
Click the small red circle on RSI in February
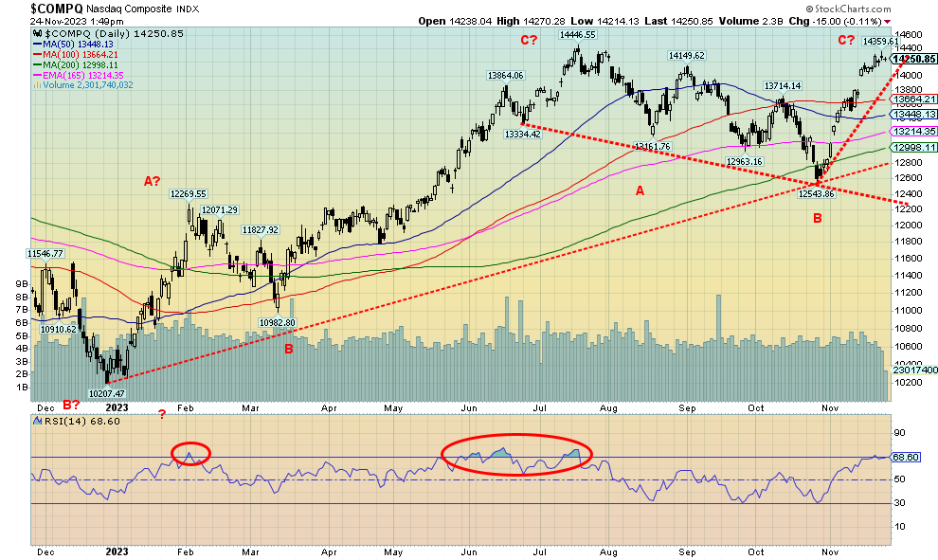(191, 455)
